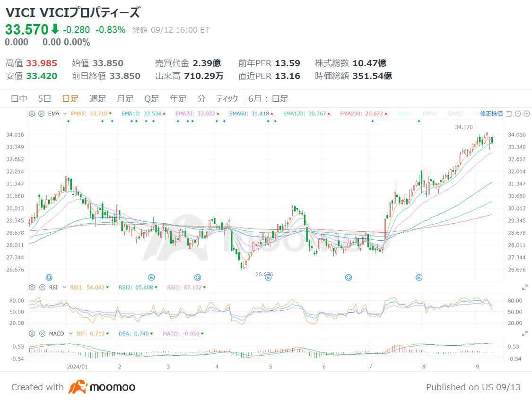Toggle the EMA250 line label
532x402 pixels.
(363, 114)
